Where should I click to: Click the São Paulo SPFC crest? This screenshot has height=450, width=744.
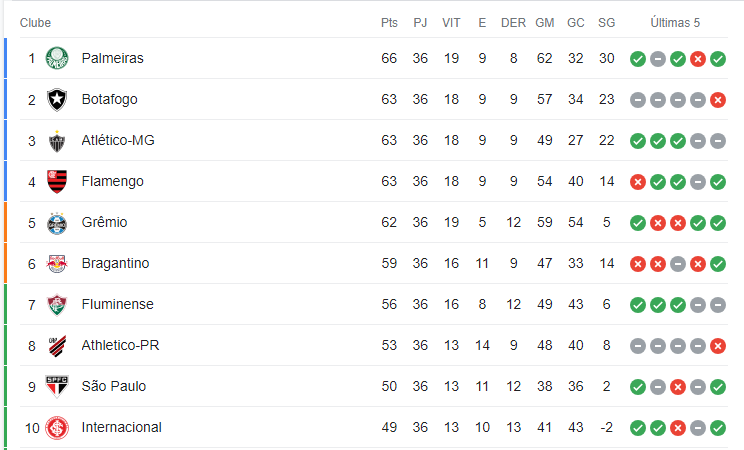[57, 387]
